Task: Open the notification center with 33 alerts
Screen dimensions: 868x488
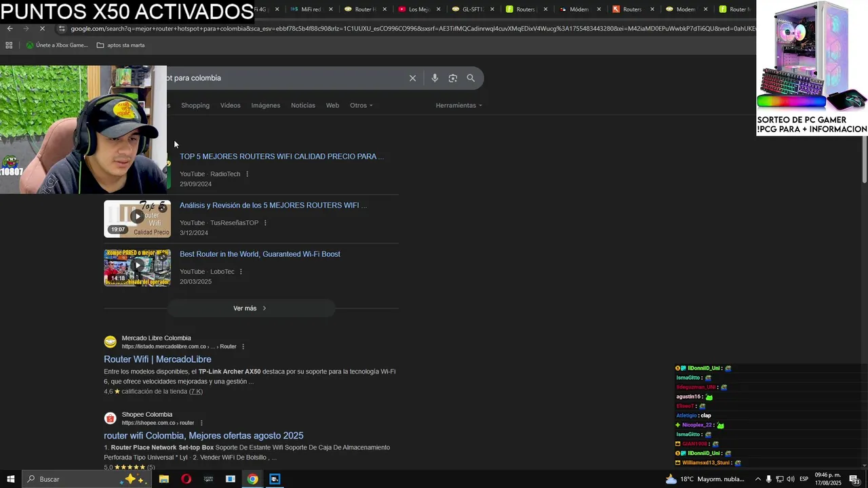Action: (854, 480)
